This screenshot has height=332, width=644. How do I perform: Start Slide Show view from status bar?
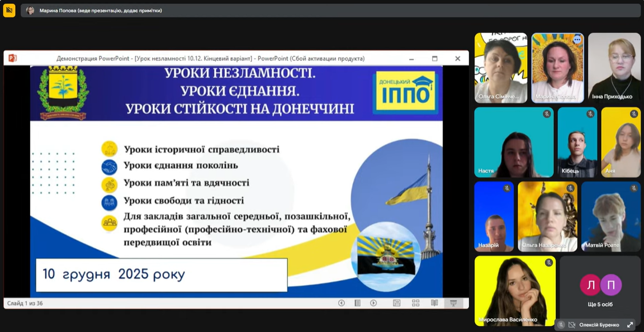(453, 303)
